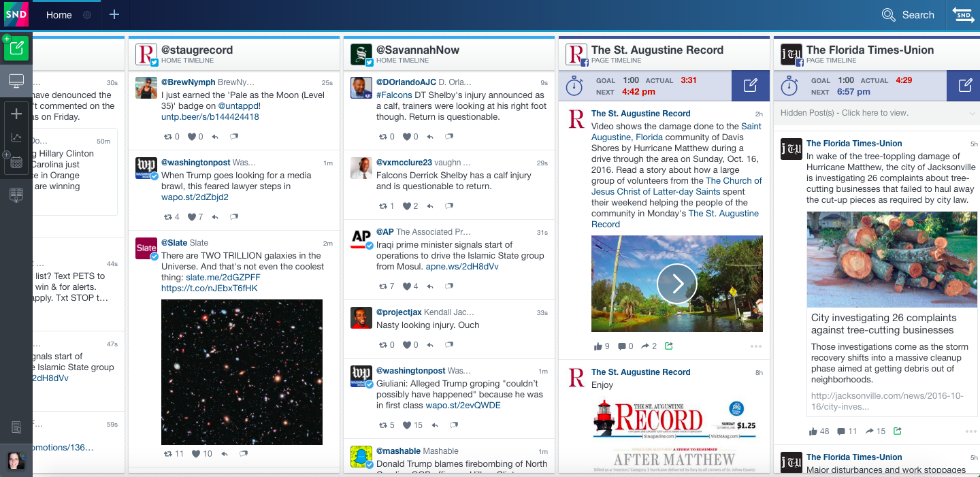Click the Saint Augustine, Florida link

click(676, 131)
